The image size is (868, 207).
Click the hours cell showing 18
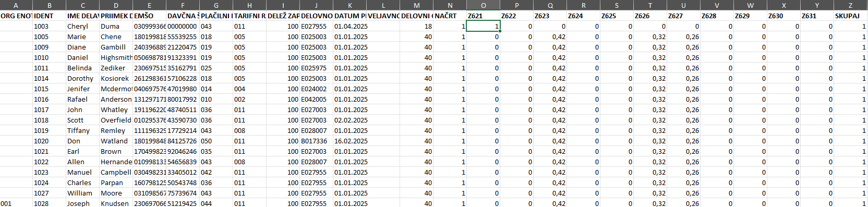pos(416,26)
